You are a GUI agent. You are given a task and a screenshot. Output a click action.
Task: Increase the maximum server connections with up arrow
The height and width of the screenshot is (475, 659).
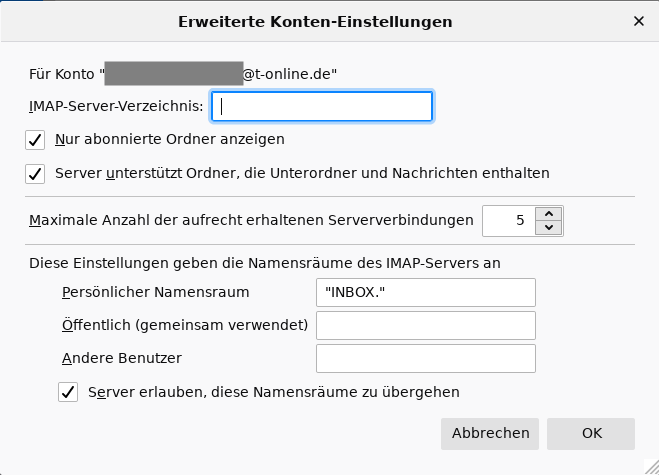549,213
